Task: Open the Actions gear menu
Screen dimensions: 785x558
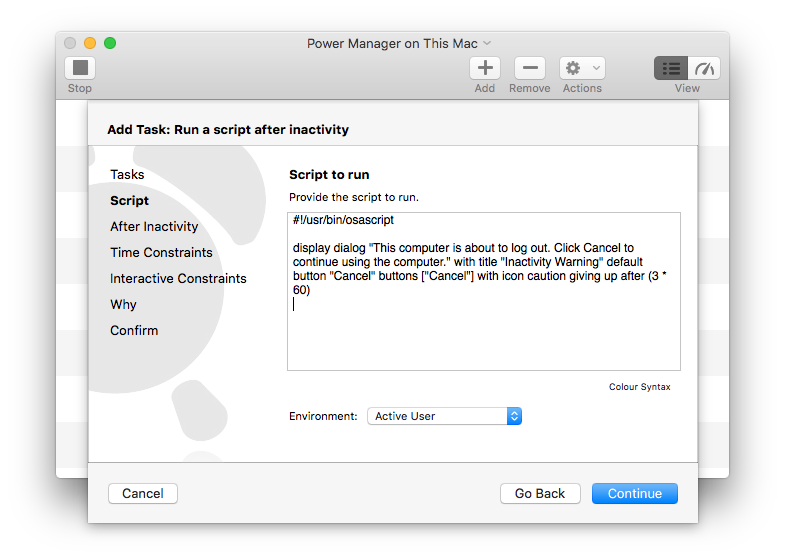Action: pos(582,69)
